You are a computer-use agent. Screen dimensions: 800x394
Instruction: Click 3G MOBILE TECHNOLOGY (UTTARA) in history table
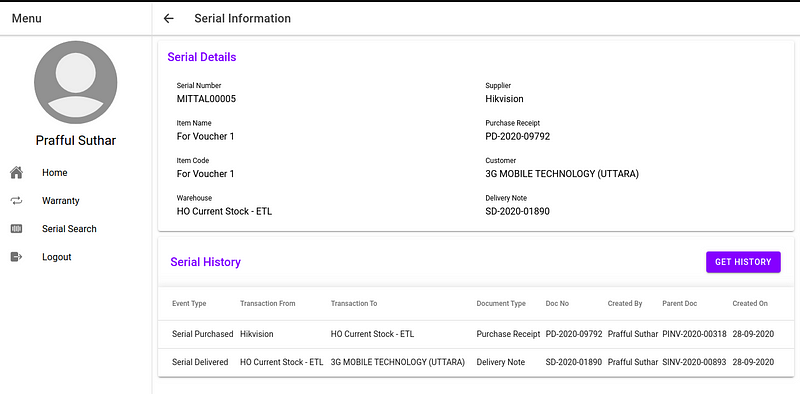point(397,362)
